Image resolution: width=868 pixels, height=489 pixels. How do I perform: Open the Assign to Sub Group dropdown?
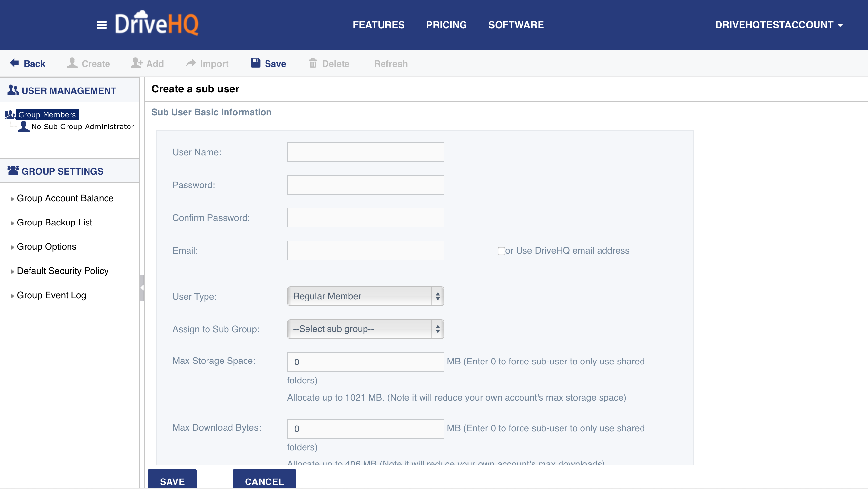[x=365, y=329]
